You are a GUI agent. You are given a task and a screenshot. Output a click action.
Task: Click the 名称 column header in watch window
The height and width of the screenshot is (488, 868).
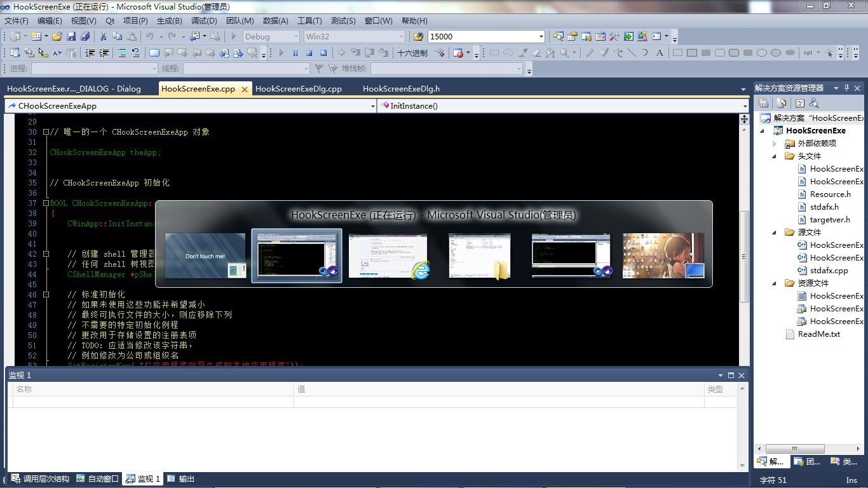tap(153, 389)
